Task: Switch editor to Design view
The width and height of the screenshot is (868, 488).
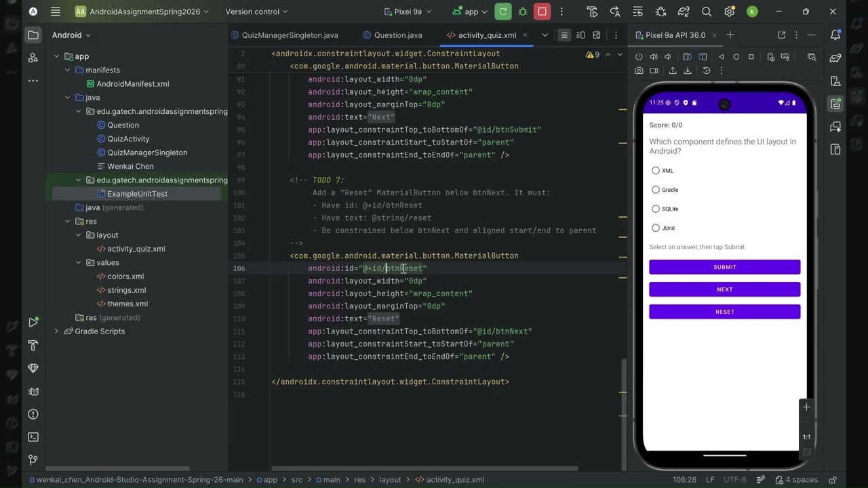Action: 597,35
